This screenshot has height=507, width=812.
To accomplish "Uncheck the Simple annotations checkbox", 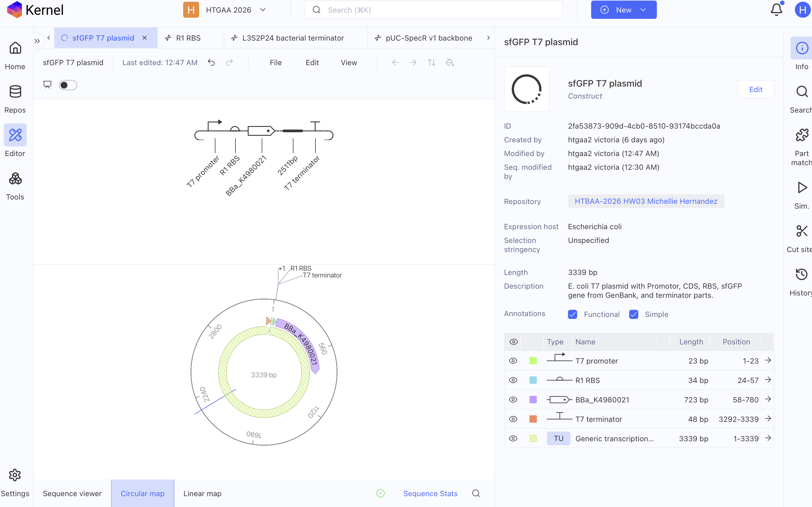I will coord(633,314).
